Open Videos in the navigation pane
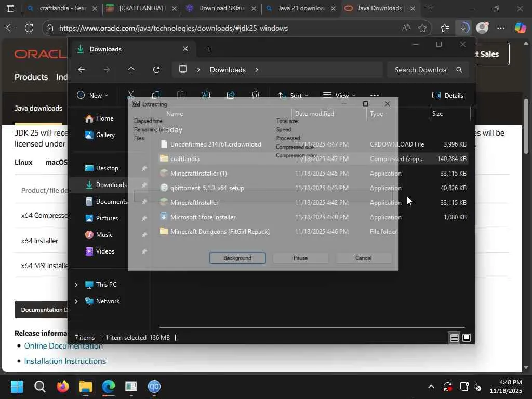Viewport: 532px width, 399px height. click(x=100, y=251)
